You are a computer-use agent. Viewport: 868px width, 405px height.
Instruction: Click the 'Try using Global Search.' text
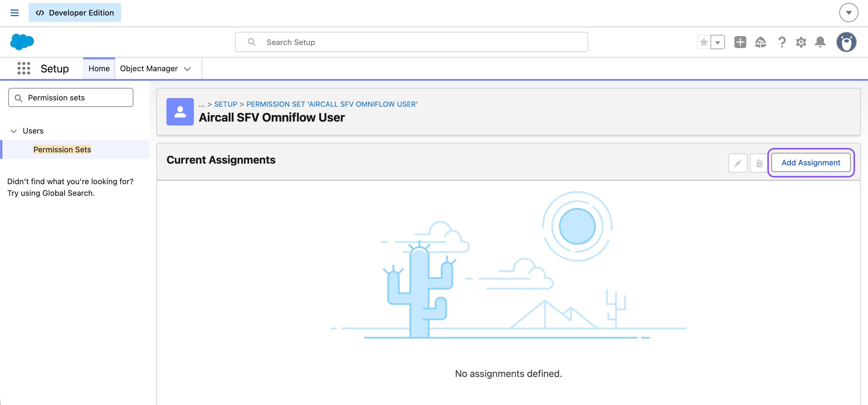(51, 193)
